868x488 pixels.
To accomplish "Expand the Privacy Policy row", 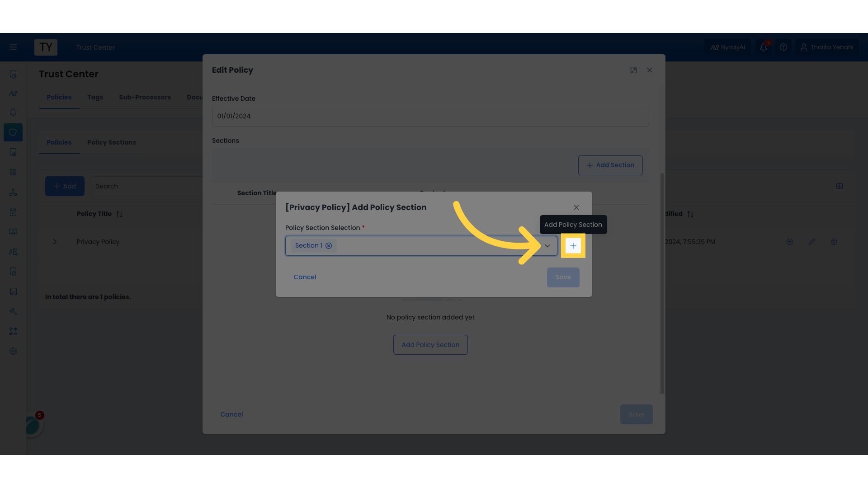I will click(x=55, y=242).
